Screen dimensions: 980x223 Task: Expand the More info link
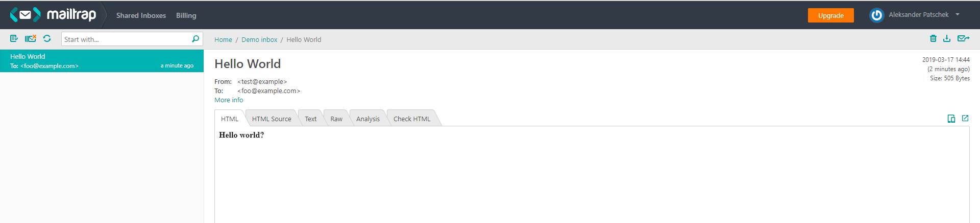tap(229, 100)
